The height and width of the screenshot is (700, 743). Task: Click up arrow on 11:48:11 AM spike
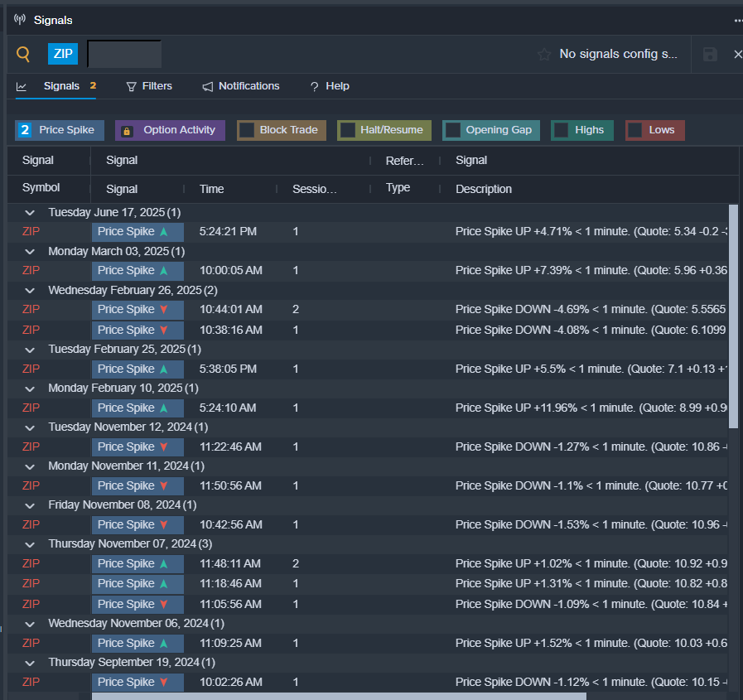click(x=164, y=563)
